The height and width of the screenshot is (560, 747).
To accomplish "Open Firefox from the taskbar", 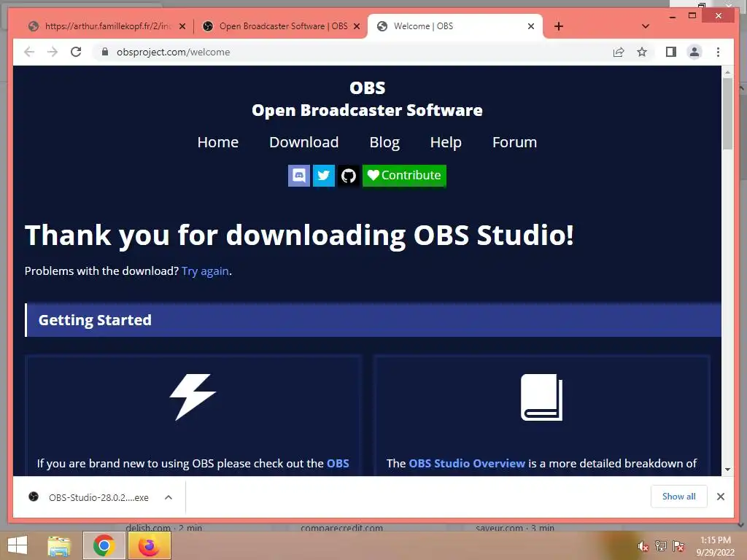I will 149,545.
